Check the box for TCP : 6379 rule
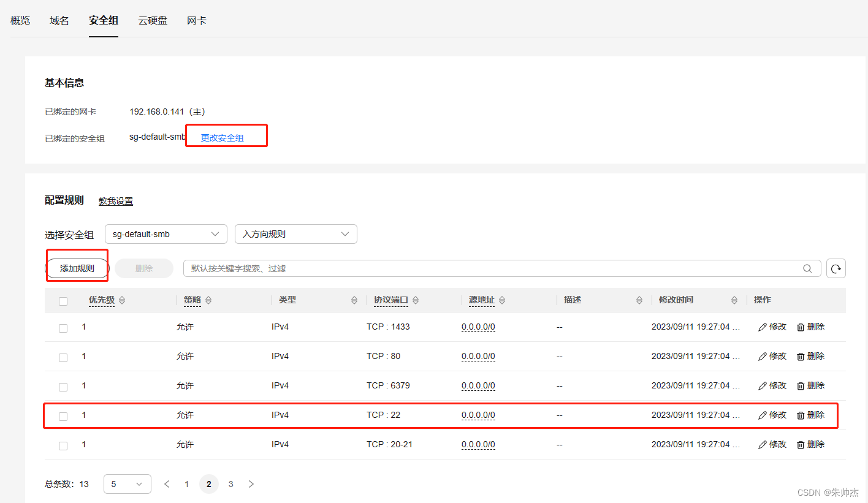 pyautogui.click(x=63, y=387)
